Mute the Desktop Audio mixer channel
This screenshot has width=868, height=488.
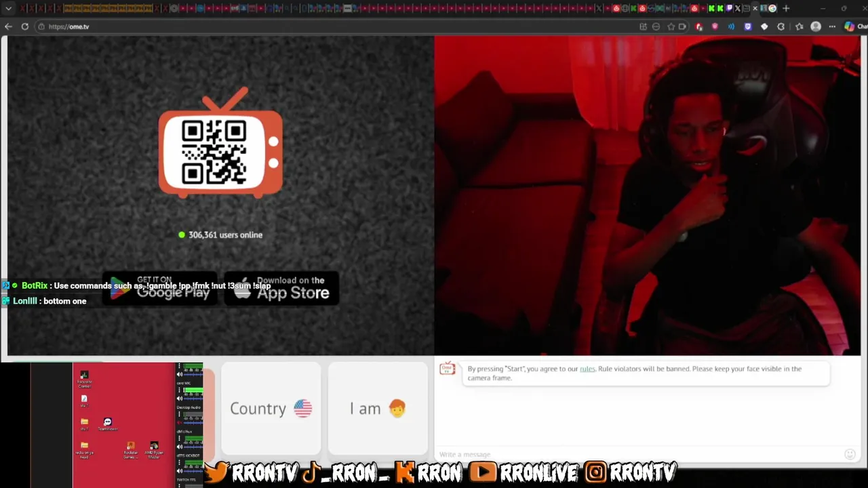180,423
